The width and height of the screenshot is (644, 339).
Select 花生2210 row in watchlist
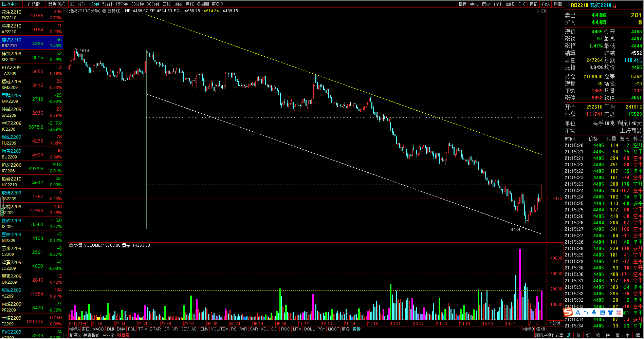click(32, 15)
